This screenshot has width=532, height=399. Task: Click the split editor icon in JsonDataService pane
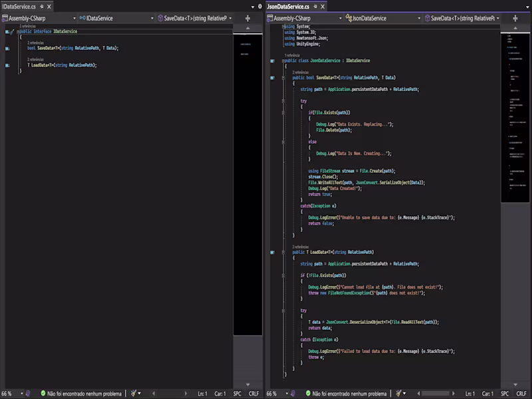pos(514,19)
